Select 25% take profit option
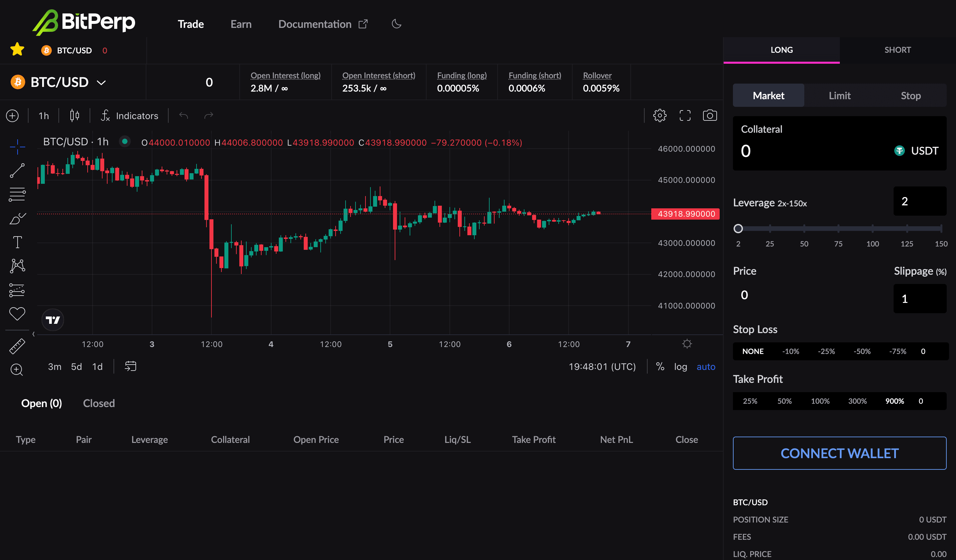 750,401
